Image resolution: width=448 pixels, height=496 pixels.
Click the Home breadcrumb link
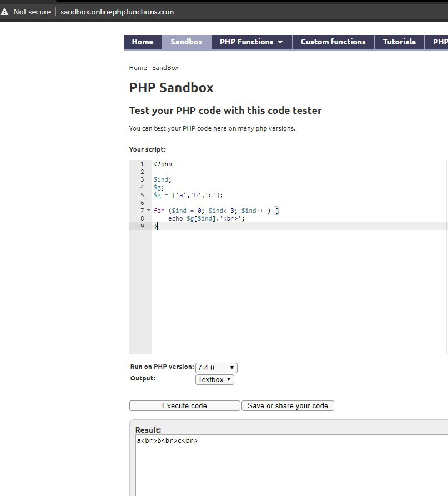(x=138, y=68)
